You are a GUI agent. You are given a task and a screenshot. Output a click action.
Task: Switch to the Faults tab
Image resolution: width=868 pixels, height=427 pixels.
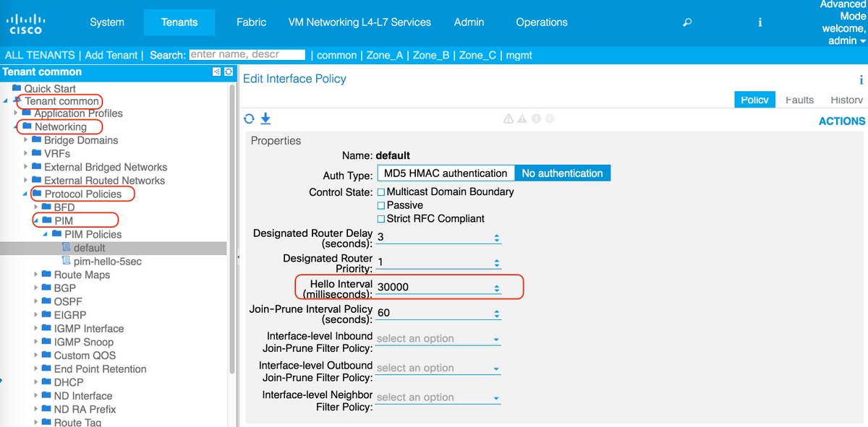[x=799, y=100]
